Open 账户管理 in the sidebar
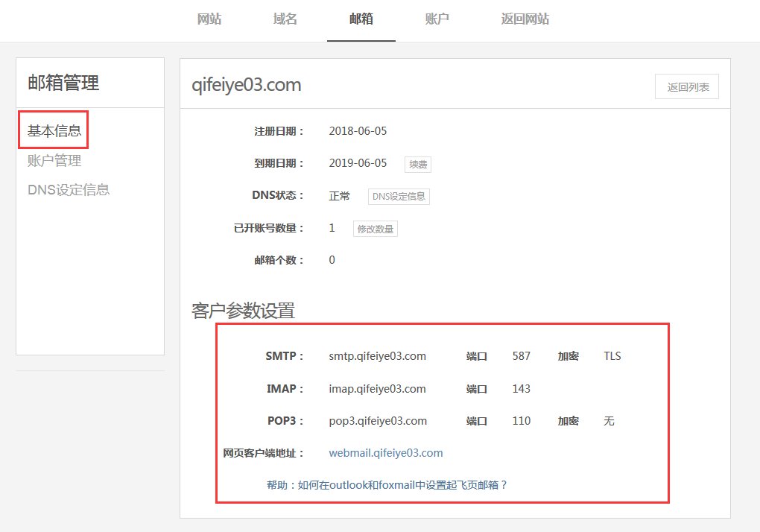760x532 pixels. coord(54,160)
